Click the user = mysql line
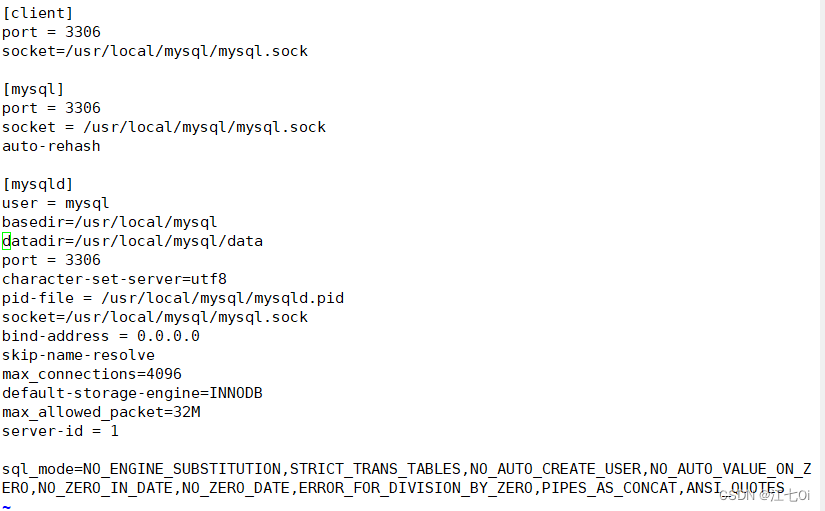 56,203
